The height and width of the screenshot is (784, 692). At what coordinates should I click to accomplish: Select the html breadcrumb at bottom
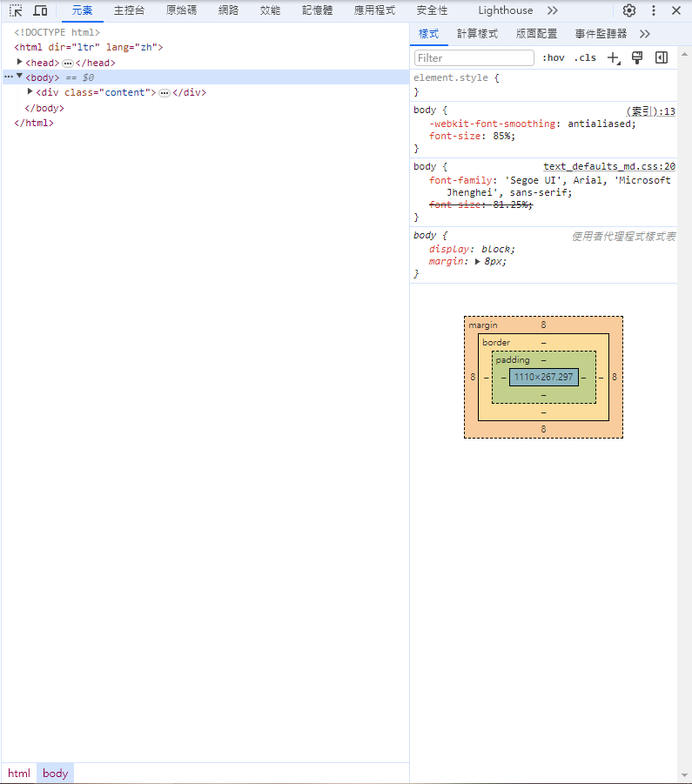coord(19,773)
